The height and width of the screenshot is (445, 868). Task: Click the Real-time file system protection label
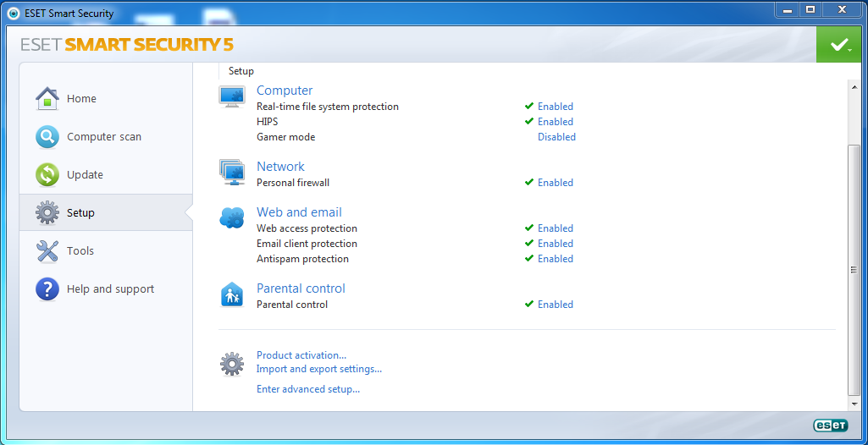click(328, 106)
